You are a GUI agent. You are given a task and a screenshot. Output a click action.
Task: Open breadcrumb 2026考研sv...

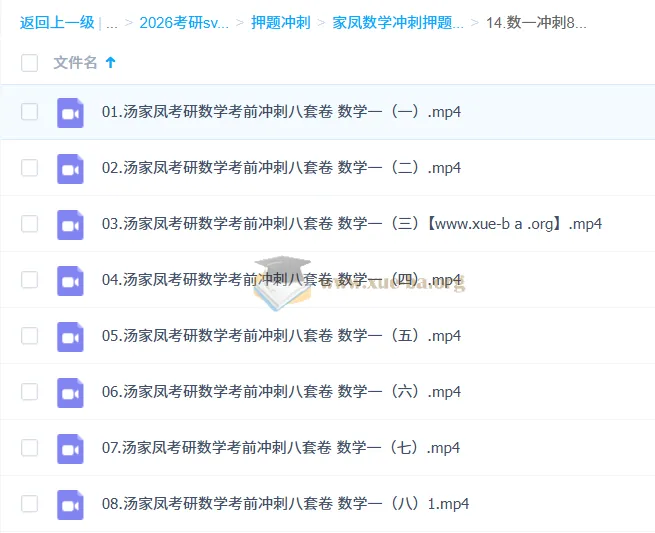click(184, 23)
